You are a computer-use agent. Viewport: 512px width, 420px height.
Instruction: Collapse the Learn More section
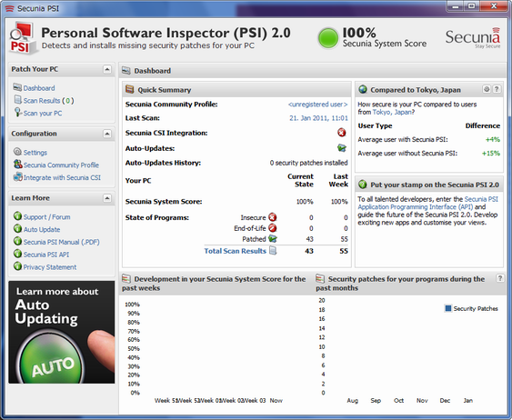pyautogui.click(x=106, y=198)
